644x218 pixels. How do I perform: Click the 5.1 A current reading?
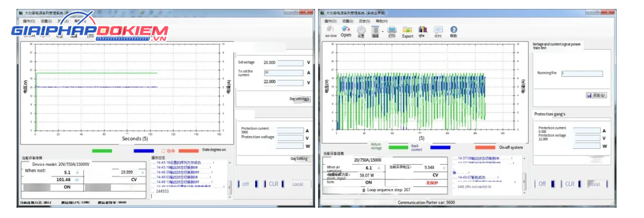[x=67, y=172]
